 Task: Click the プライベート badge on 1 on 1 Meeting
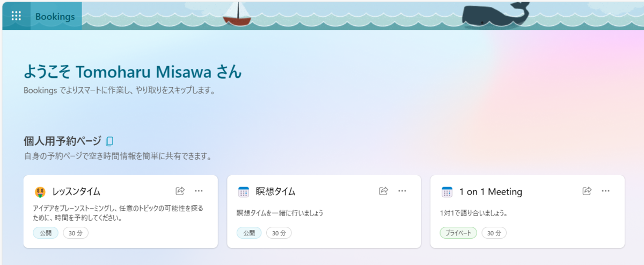pyautogui.click(x=458, y=233)
